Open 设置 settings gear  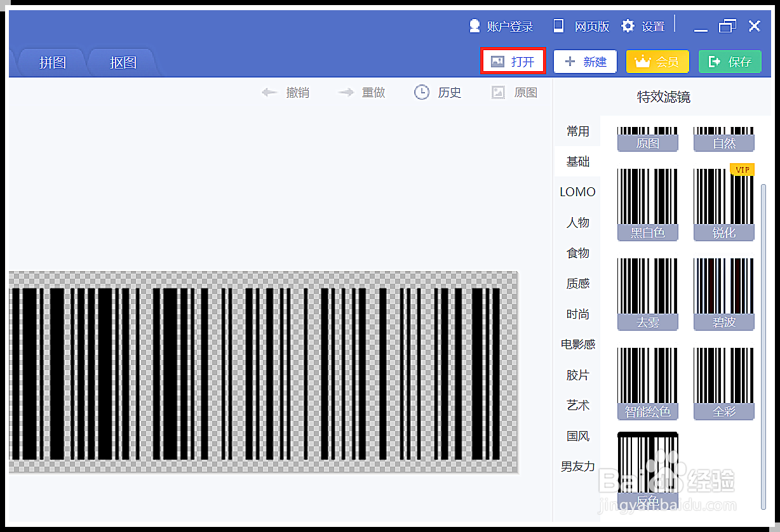point(628,26)
